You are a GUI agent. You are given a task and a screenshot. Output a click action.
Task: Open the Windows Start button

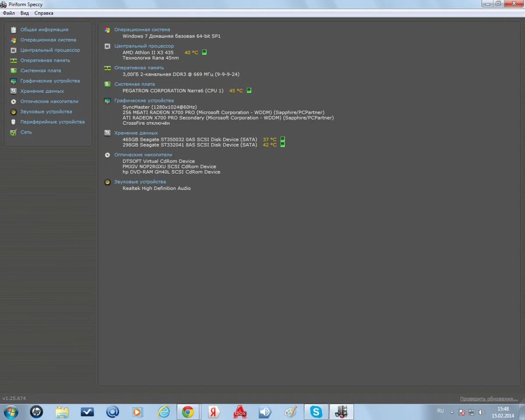tap(11, 412)
